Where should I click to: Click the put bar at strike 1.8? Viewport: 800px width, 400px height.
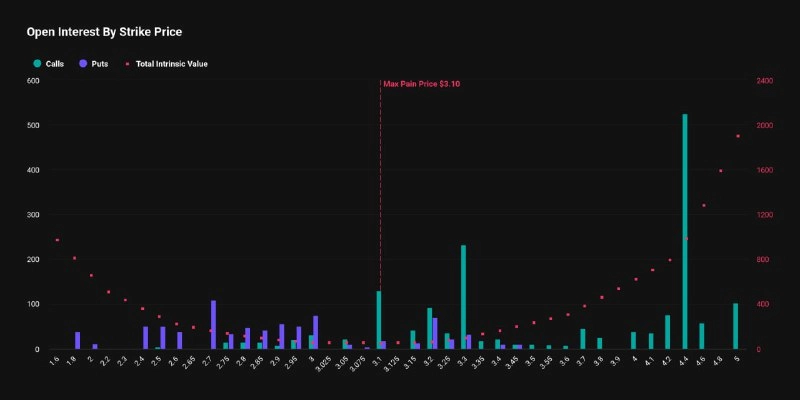click(x=78, y=341)
